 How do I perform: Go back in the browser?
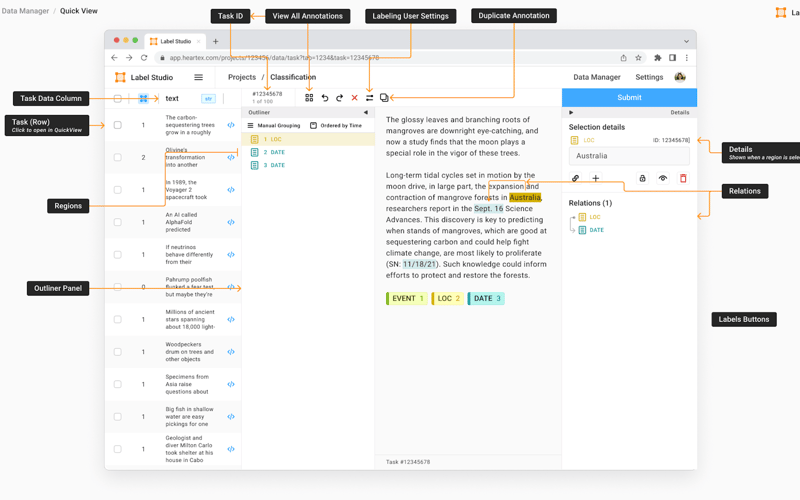(x=114, y=58)
